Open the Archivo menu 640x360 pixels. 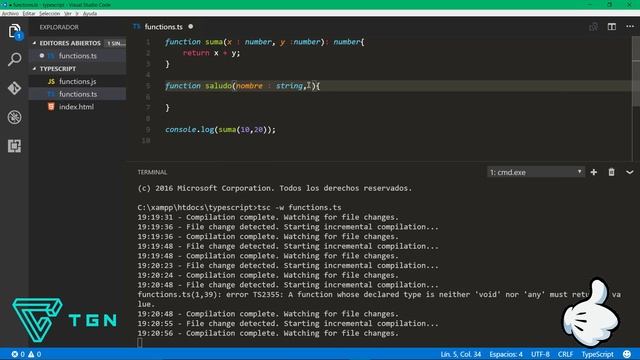click(x=10, y=13)
